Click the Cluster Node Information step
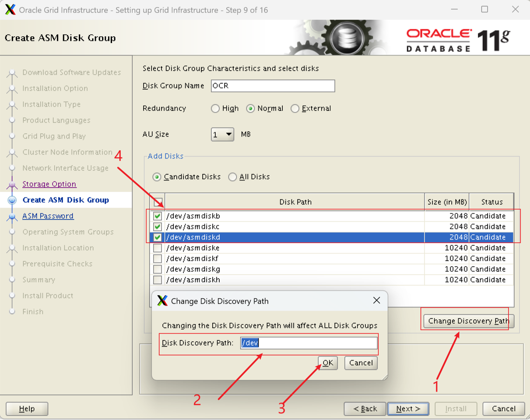The width and height of the screenshot is (530, 420). [x=67, y=152]
